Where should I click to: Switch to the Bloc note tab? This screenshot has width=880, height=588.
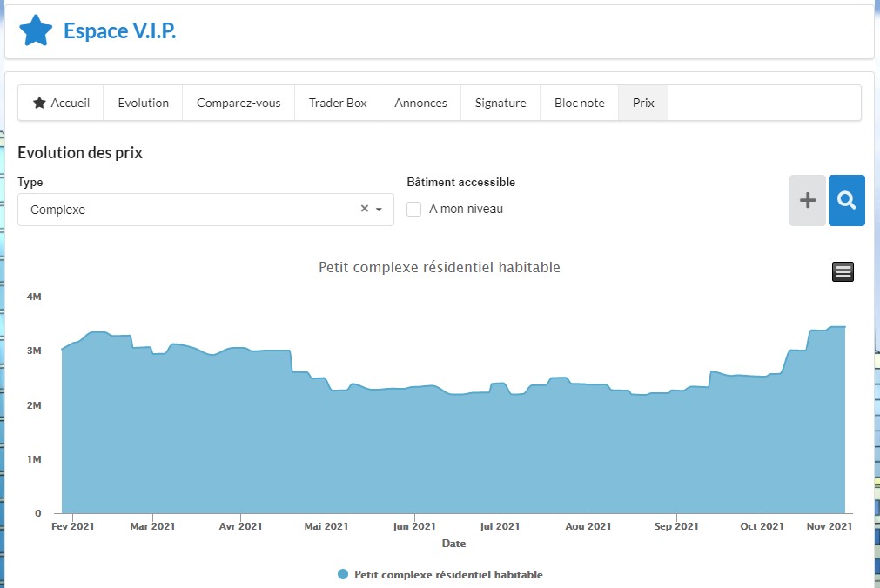579,103
